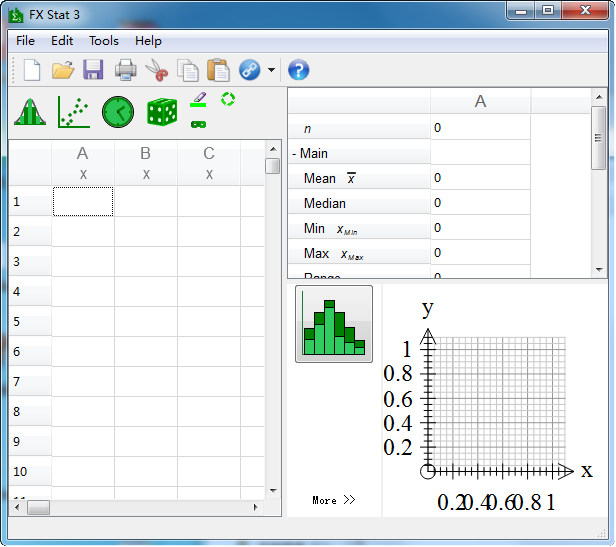Collapse the Main statistics group
Viewport: 616px width, 547px height.
(x=295, y=154)
